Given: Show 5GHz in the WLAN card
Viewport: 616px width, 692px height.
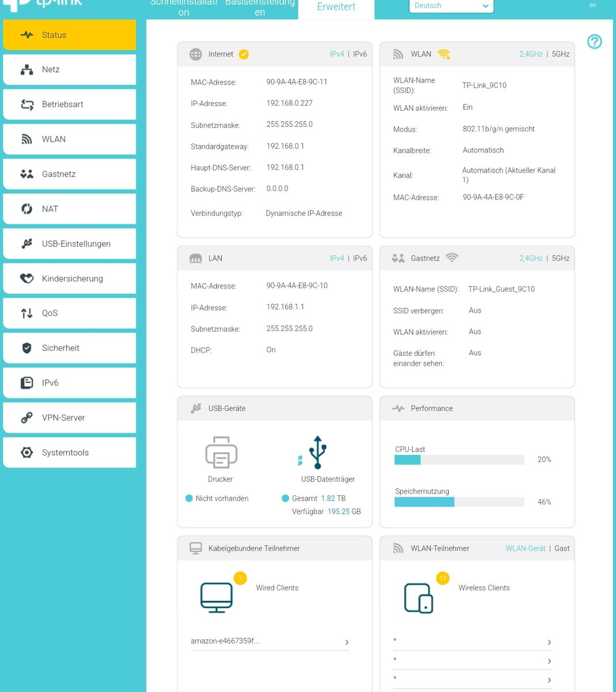Looking at the screenshot, I should pos(561,54).
